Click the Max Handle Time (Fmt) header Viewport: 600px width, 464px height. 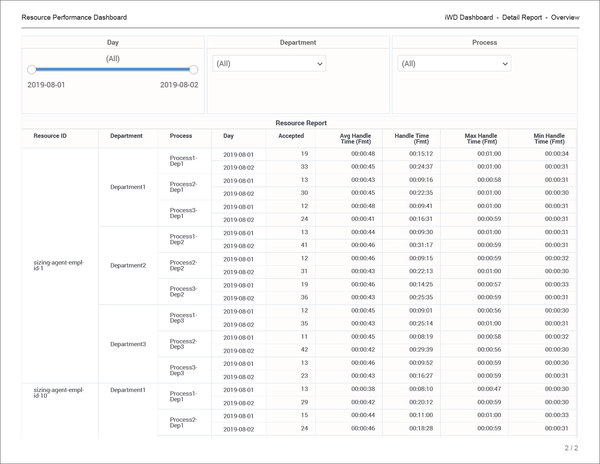pos(481,138)
